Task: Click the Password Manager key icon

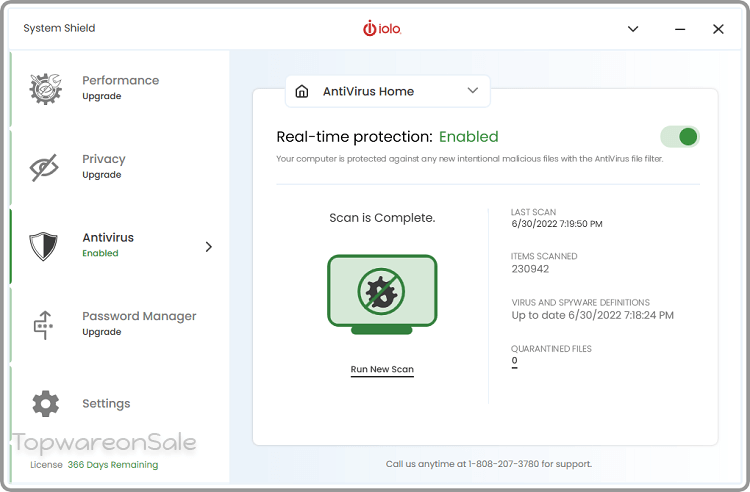Action: [x=43, y=325]
